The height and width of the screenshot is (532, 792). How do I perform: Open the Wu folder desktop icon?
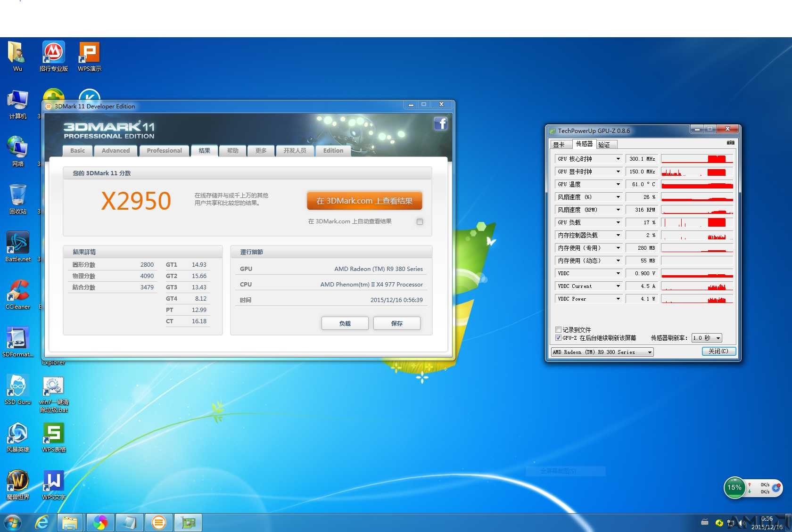[17, 57]
